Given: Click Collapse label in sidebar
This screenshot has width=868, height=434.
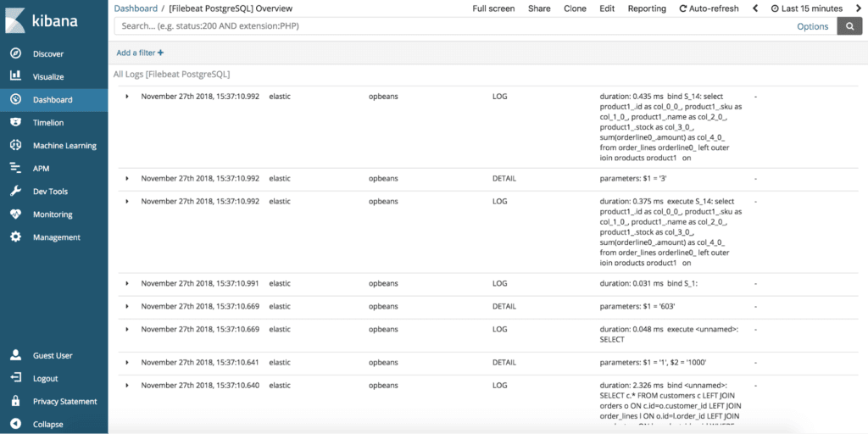Looking at the screenshot, I should (x=47, y=425).
